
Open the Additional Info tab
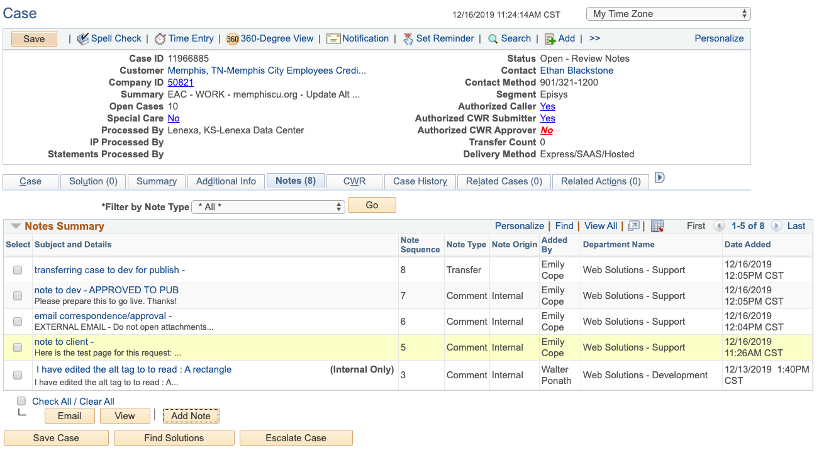tap(225, 181)
